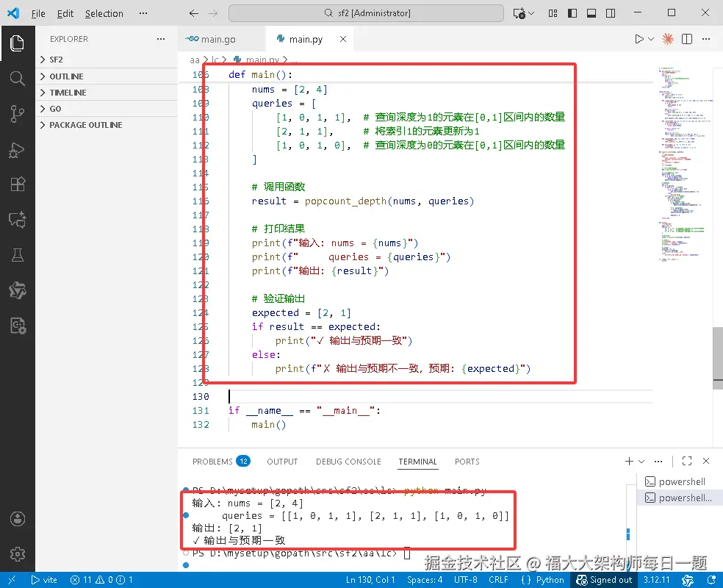
Task: Toggle Primary Side Bar visibility
Action: click(572, 13)
